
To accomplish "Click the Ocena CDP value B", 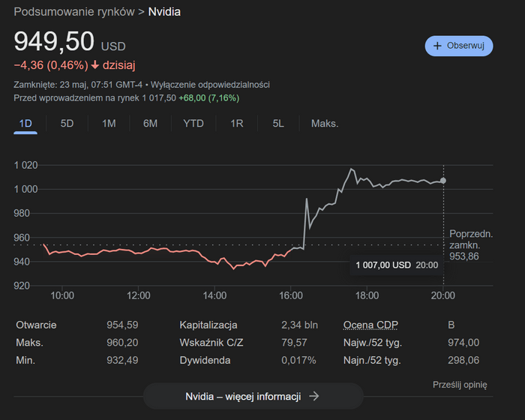I will point(451,325).
